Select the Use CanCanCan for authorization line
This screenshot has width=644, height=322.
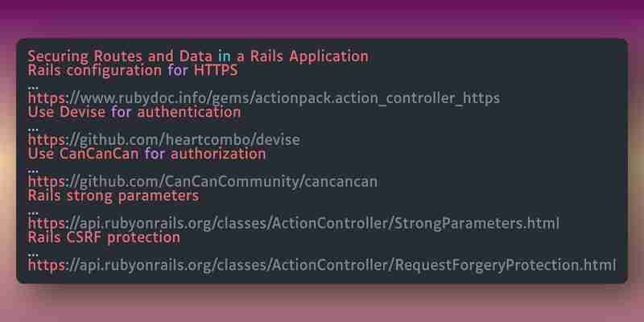point(147,154)
